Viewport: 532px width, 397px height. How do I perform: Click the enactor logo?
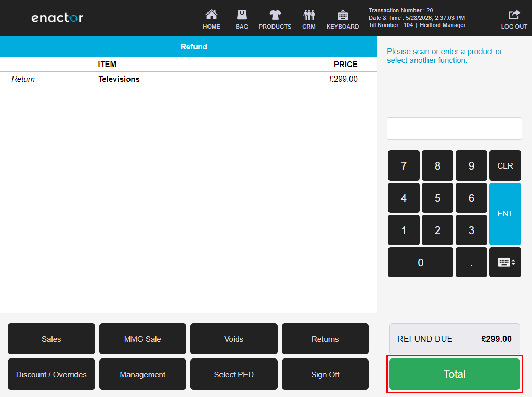[57, 18]
